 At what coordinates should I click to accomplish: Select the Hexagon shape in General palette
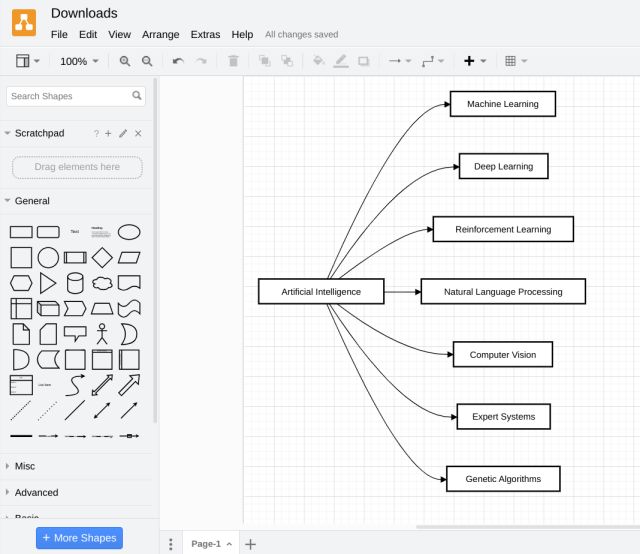click(x=21, y=283)
